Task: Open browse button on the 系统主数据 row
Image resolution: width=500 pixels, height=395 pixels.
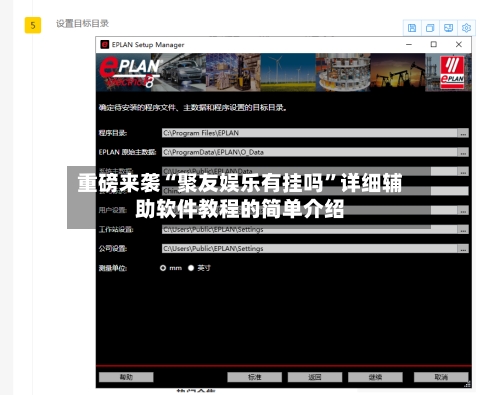Action: pos(463,171)
